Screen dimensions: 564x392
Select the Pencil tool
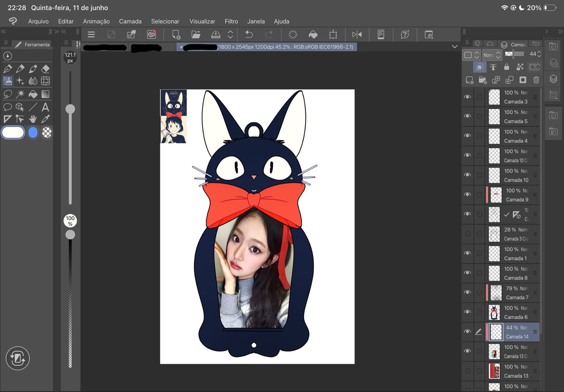pos(20,69)
